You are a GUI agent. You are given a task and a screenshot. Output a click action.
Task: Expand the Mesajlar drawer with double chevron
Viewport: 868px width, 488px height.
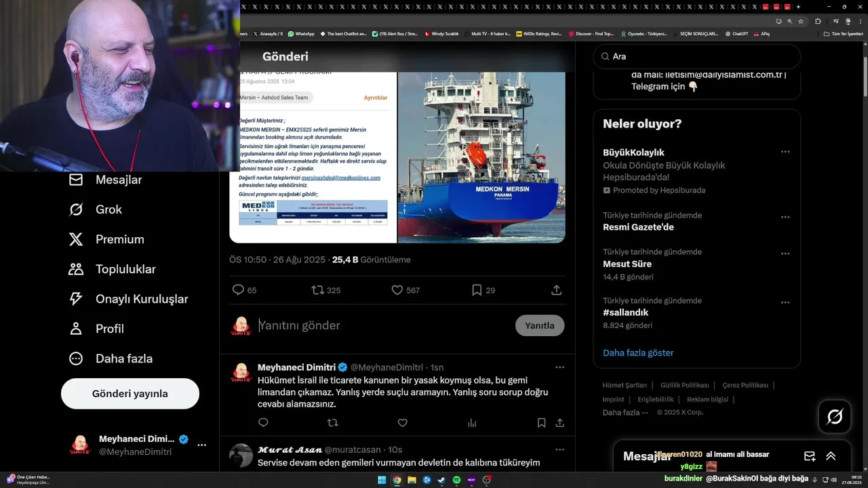[831, 456]
